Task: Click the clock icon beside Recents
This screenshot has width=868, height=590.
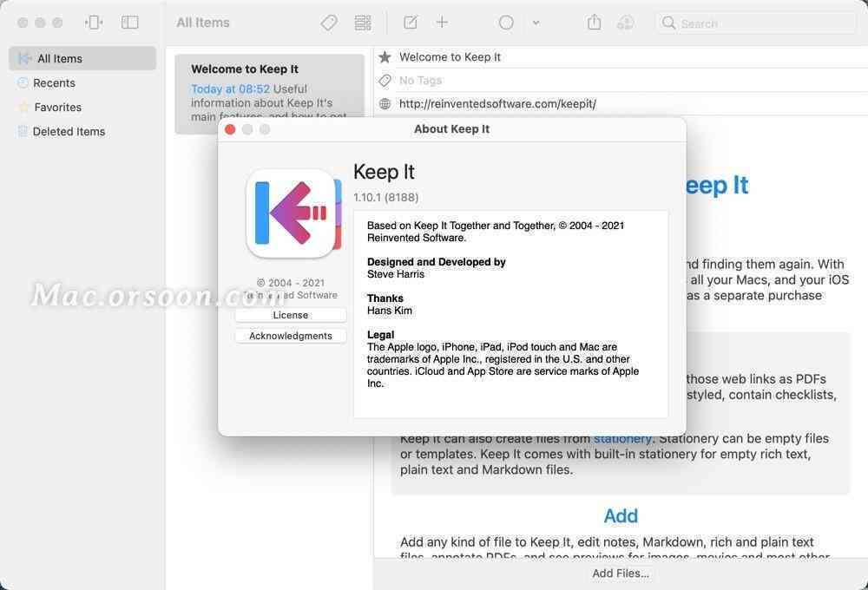Action: click(23, 83)
